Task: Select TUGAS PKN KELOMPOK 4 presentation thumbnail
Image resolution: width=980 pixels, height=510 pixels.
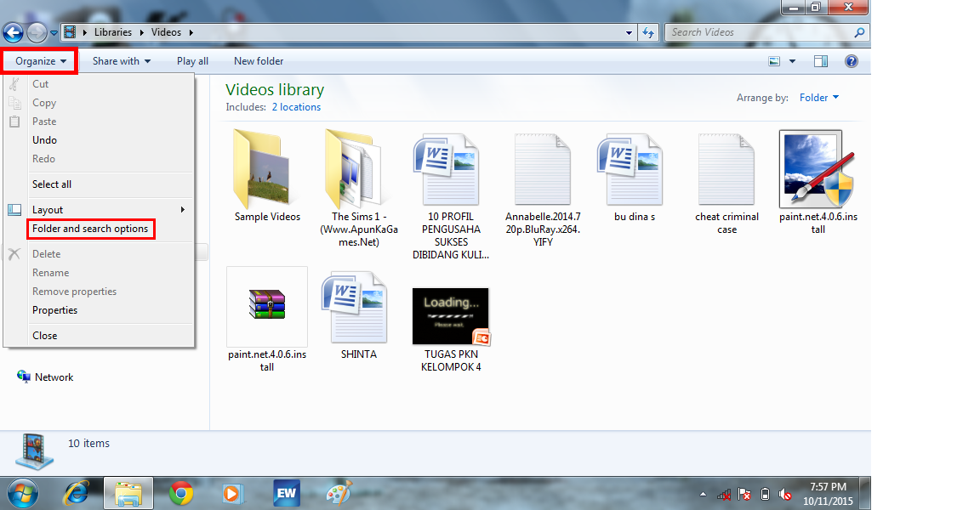Action: coord(451,316)
